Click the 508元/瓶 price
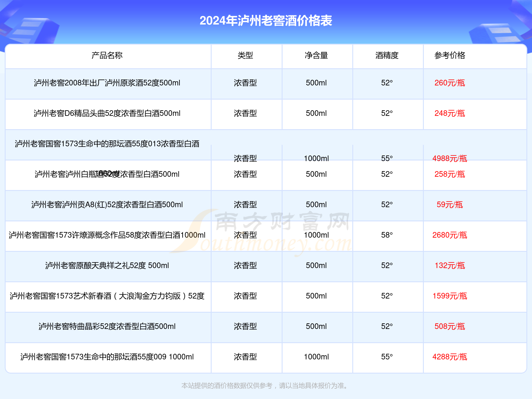This screenshot has width=532, height=399. click(x=450, y=326)
